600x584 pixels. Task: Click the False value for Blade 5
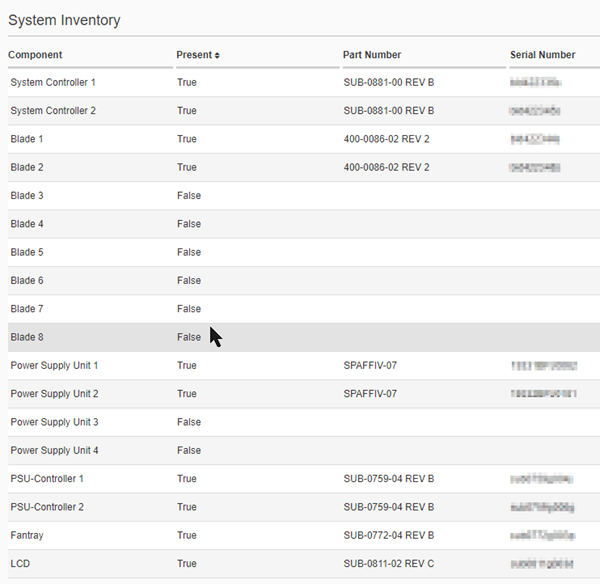pos(189,252)
